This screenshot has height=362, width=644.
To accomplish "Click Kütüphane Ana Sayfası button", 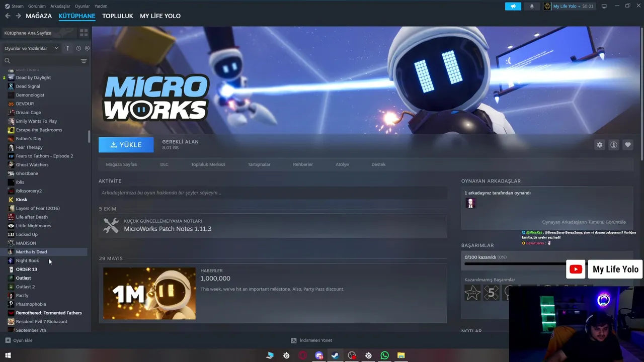I will [x=39, y=33].
